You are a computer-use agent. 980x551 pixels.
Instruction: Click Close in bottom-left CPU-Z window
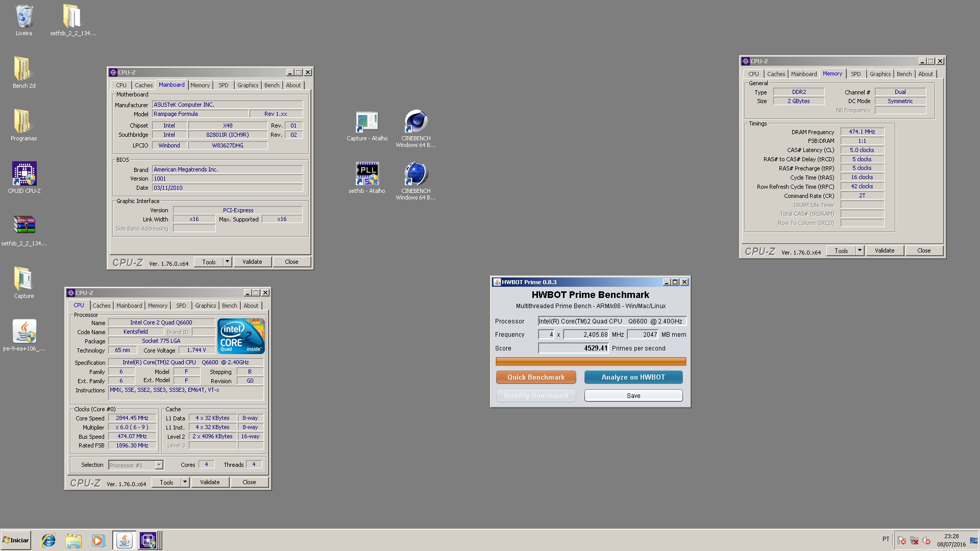(249, 482)
